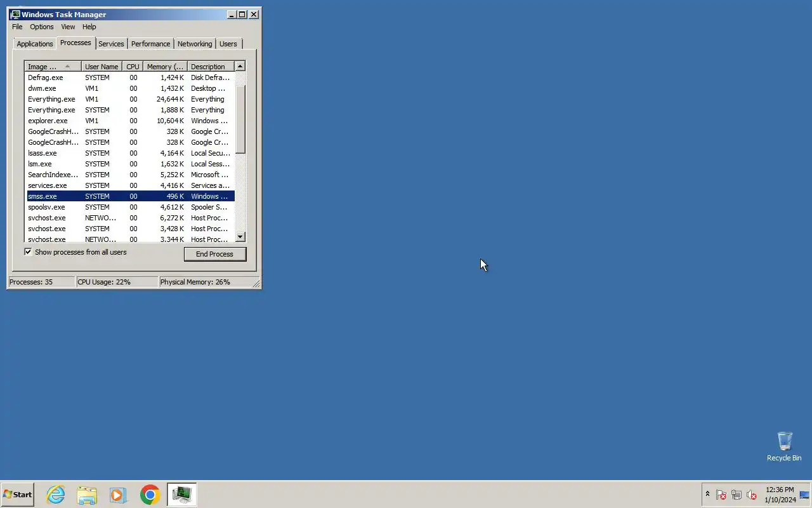
Task: Click the CPU Usage: 22% status entry
Action: pyautogui.click(x=117, y=282)
